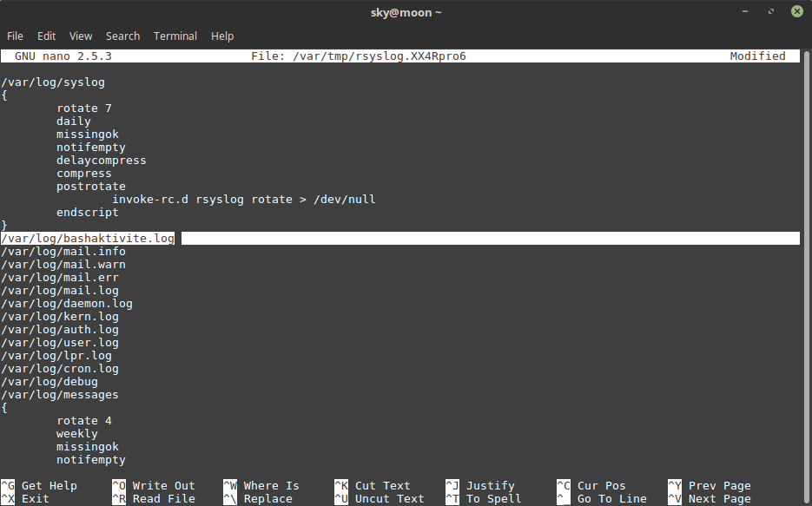Click Cur Pos to show cursor position

tap(592, 485)
